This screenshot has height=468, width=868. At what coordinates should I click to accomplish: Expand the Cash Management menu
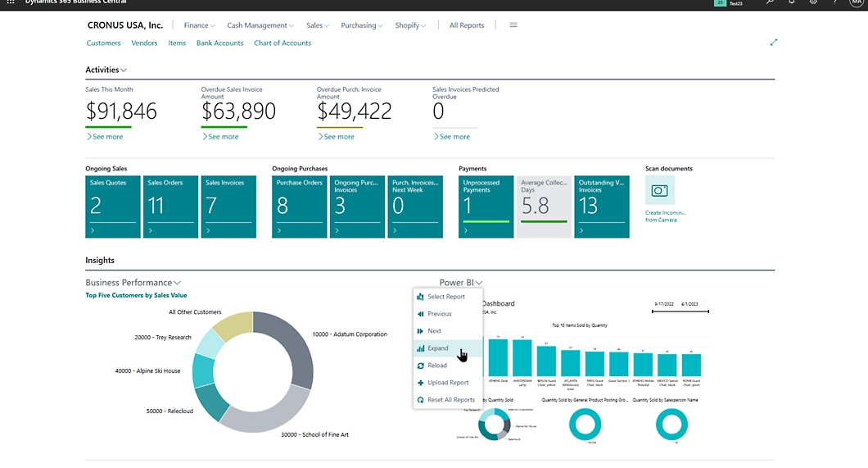(260, 25)
